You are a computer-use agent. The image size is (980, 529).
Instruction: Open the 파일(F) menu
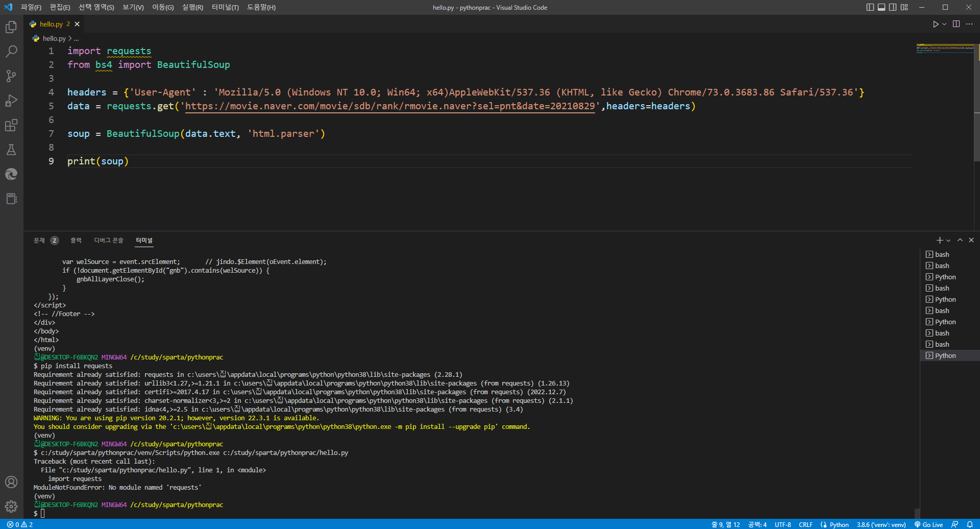click(31, 7)
